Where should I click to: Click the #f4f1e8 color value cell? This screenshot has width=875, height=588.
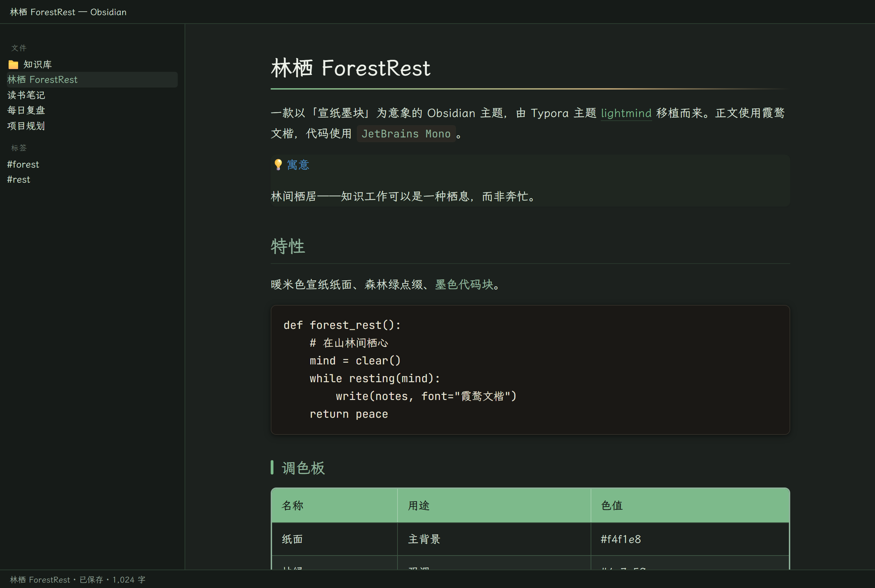690,539
